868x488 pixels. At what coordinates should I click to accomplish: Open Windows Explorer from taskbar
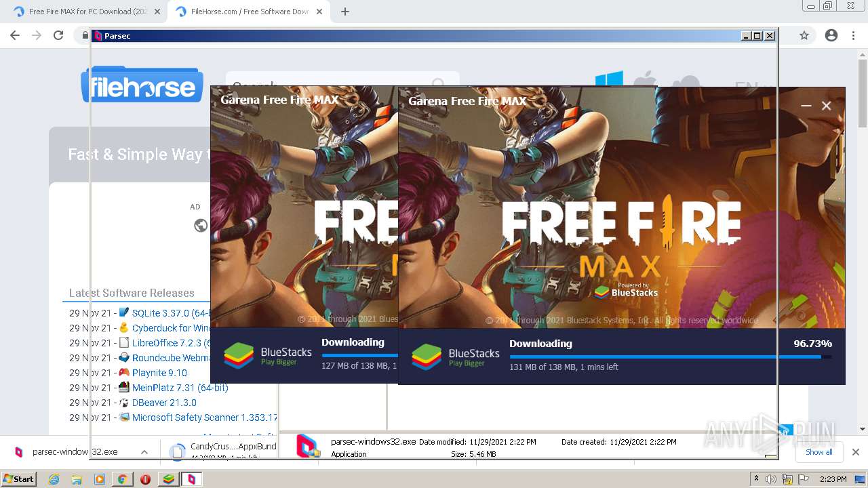pos(77,479)
